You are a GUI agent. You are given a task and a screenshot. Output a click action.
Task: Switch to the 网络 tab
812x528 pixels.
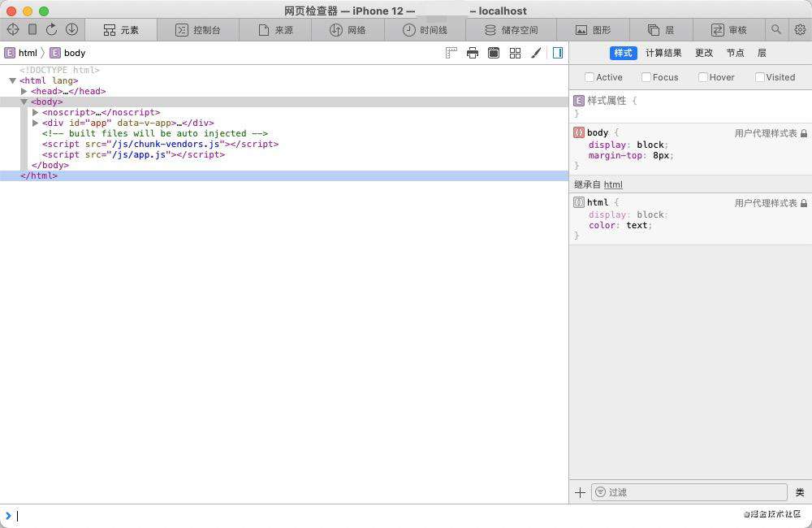348,30
